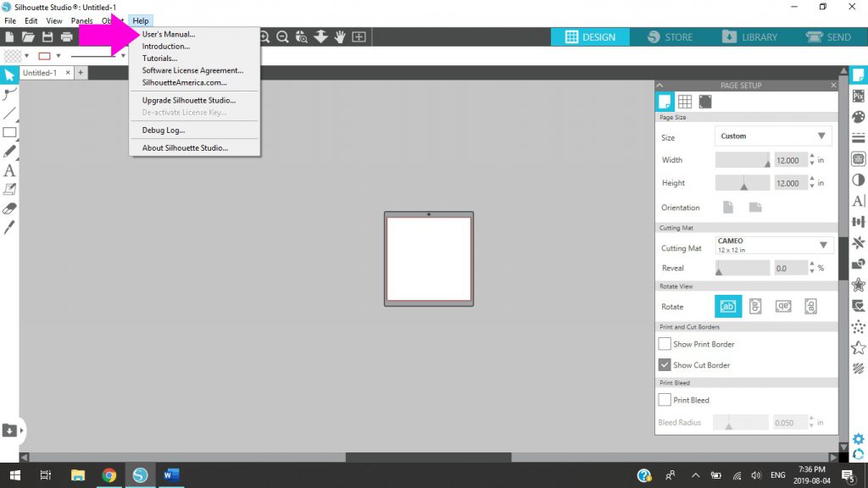The height and width of the screenshot is (488, 868).
Task: Select the Text tool in left toolbar
Action: point(9,170)
